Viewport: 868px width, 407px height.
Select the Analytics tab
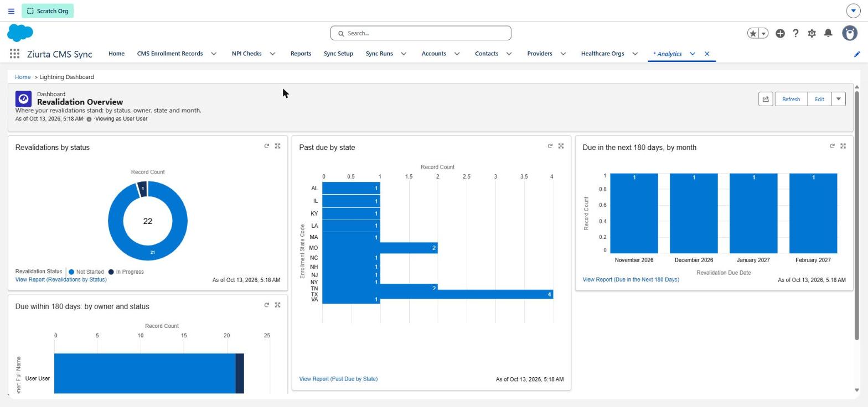click(x=667, y=54)
